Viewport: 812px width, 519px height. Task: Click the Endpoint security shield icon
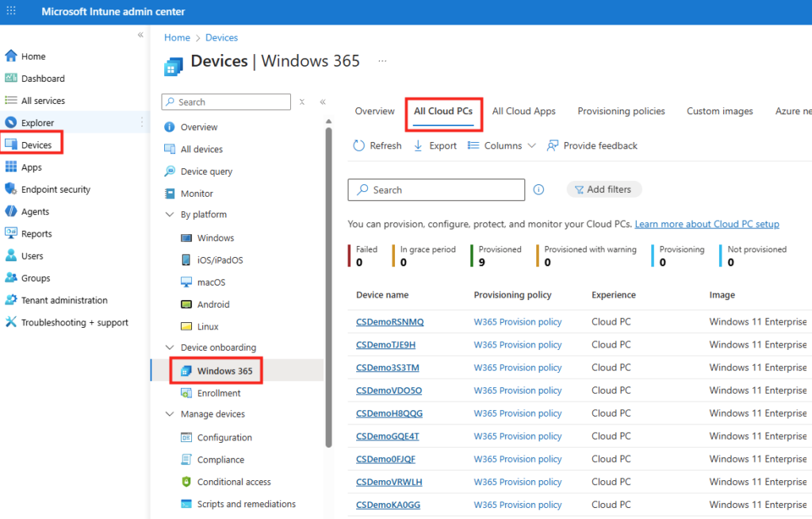pos(11,190)
